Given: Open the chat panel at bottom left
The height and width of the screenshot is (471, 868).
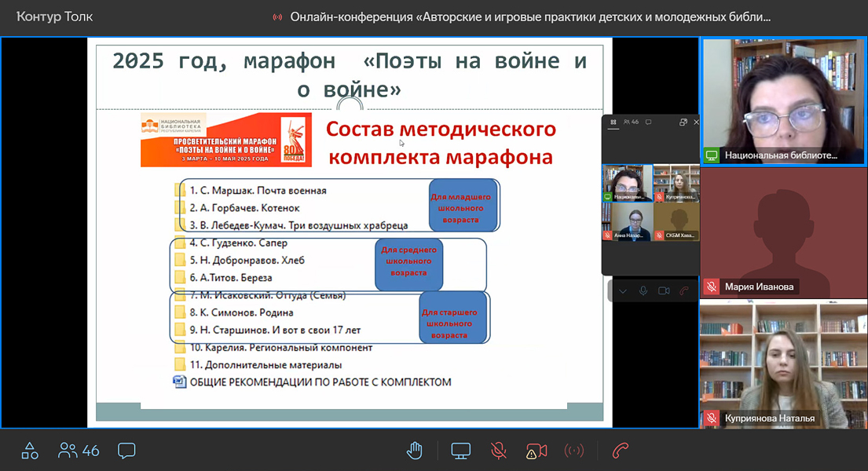Looking at the screenshot, I should pyautogui.click(x=126, y=451).
